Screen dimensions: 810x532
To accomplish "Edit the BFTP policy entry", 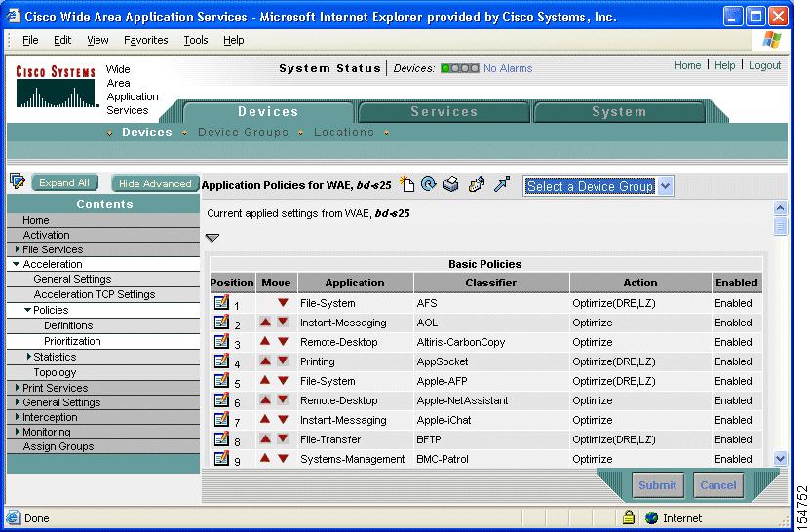I will pos(221,438).
